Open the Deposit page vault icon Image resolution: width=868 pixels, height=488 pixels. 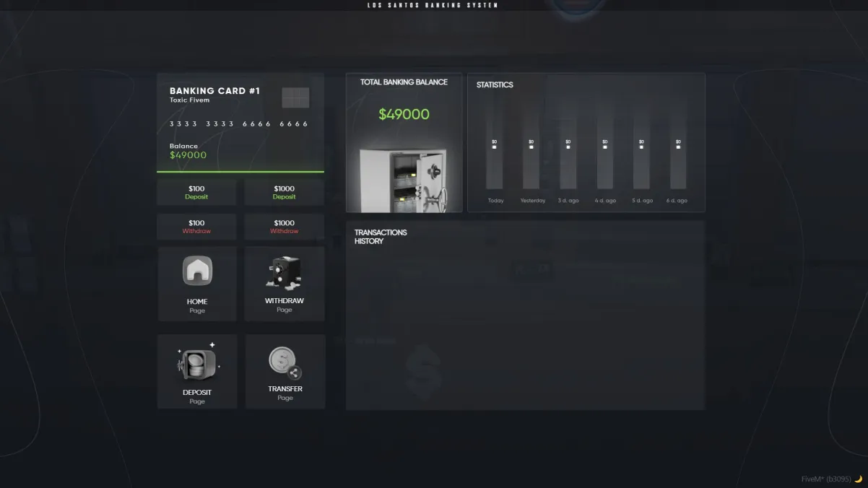(x=196, y=363)
